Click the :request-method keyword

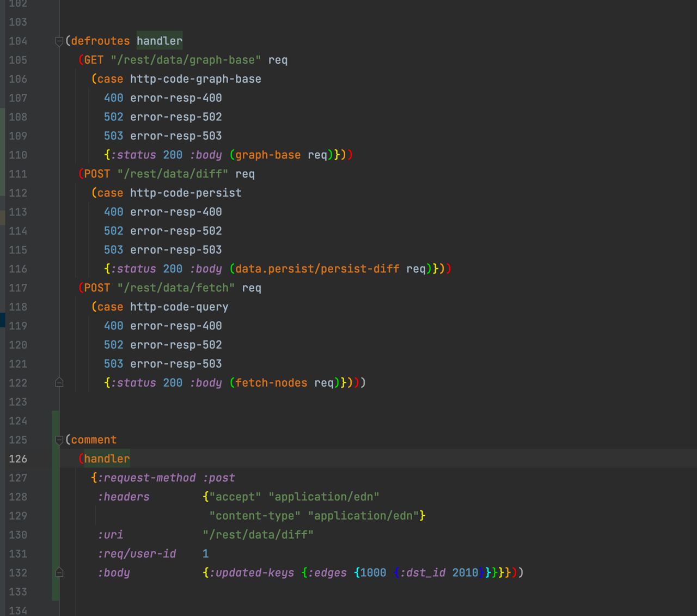(x=146, y=478)
